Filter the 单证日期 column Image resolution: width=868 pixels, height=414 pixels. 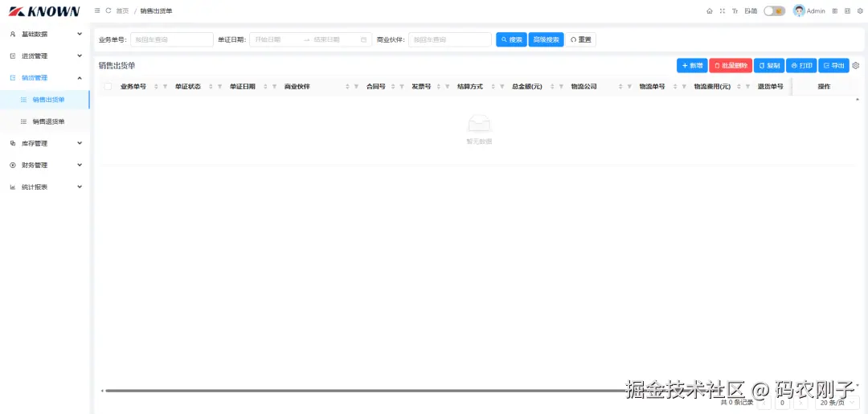click(x=275, y=87)
